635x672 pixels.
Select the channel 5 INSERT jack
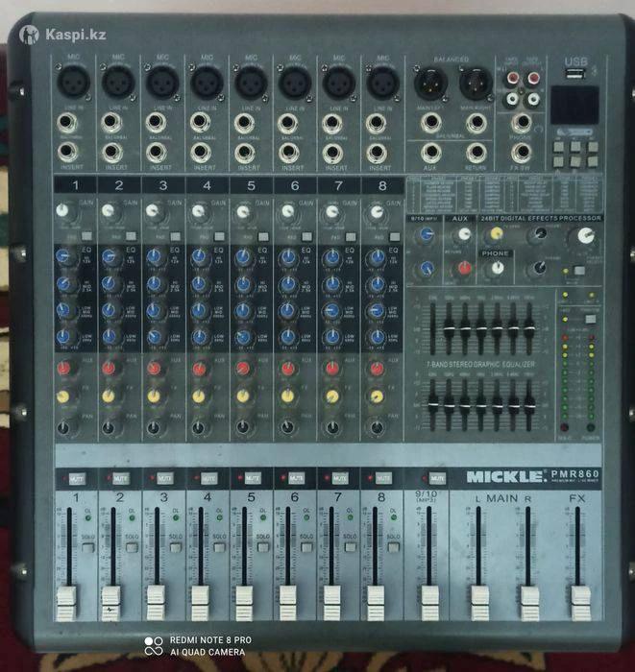pyautogui.click(x=244, y=153)
